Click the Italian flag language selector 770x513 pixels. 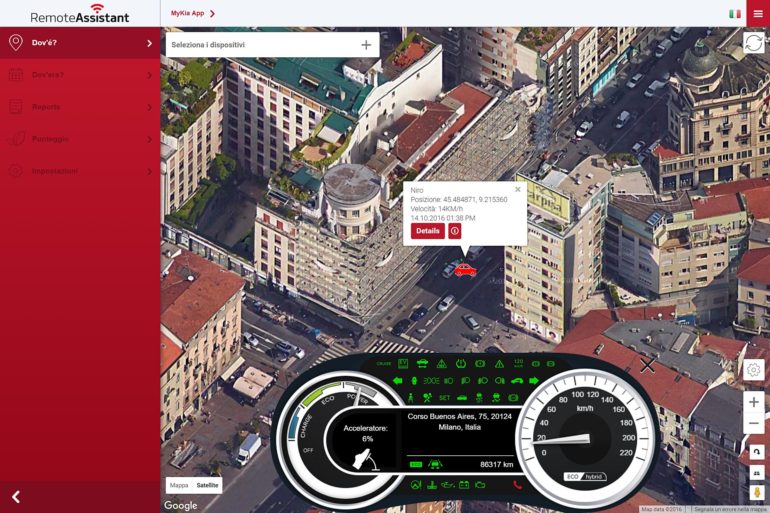point(735,14)
